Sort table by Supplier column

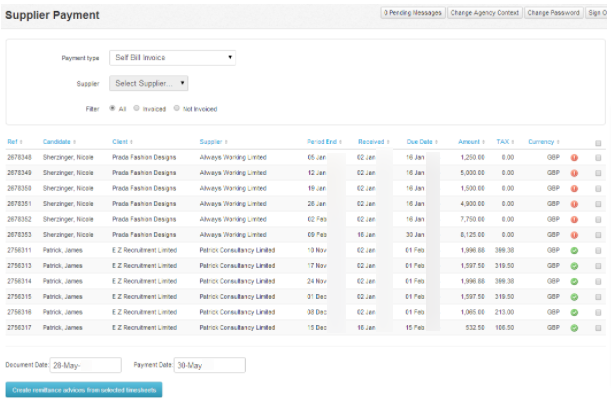pos(214,141)
